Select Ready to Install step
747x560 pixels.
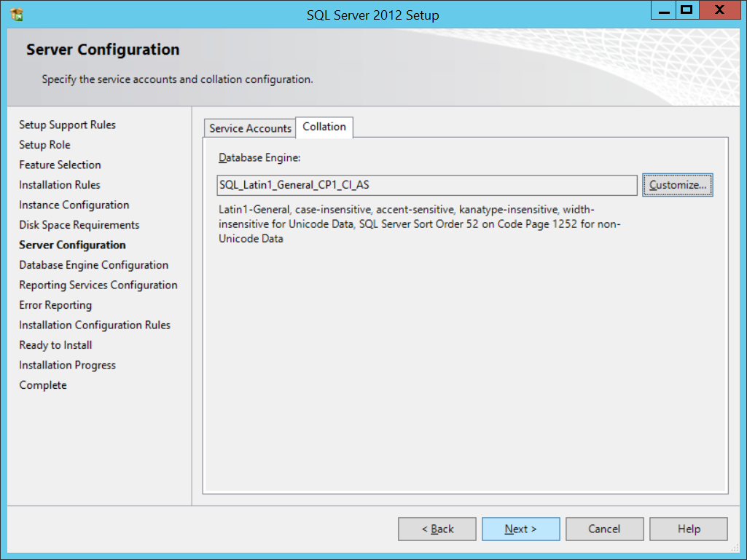[x=55, y=344]
